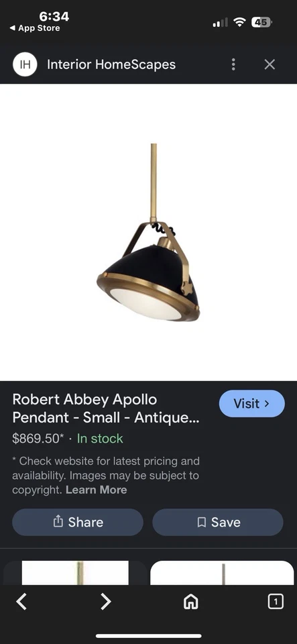The image size is (297, 644).
Task: Save the Robert Abbey pendant
Action: pos(218,522)
